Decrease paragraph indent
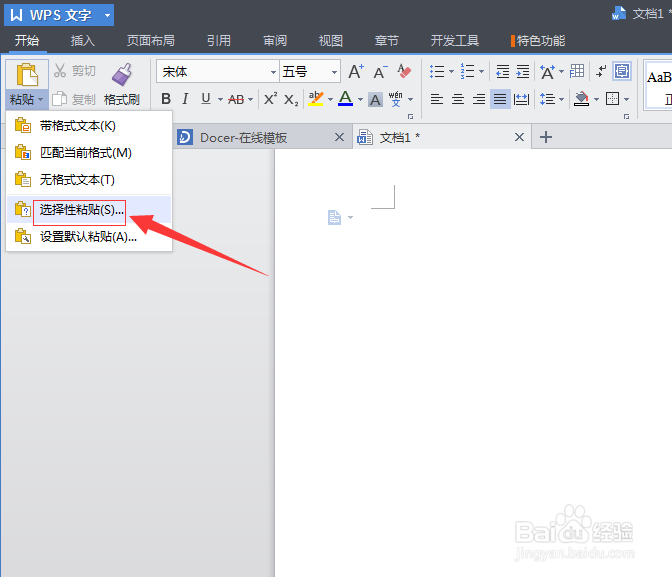 pyautogui.click(x=502, y=72)
